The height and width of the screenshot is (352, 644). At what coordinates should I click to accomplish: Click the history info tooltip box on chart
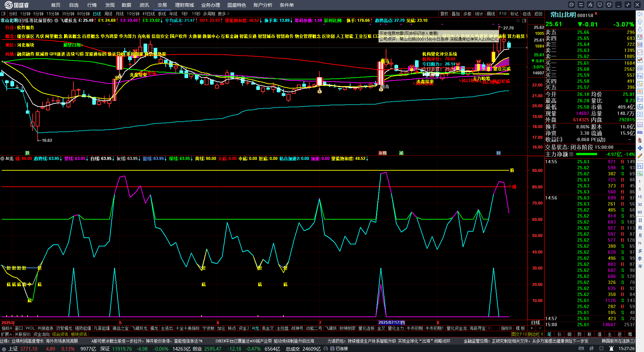tap(439, 36)
